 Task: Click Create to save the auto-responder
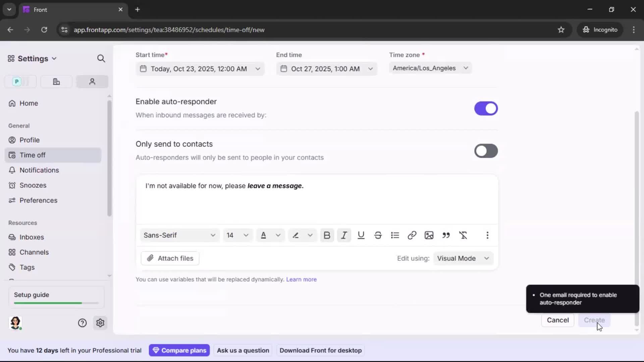[x=594, y=320]
